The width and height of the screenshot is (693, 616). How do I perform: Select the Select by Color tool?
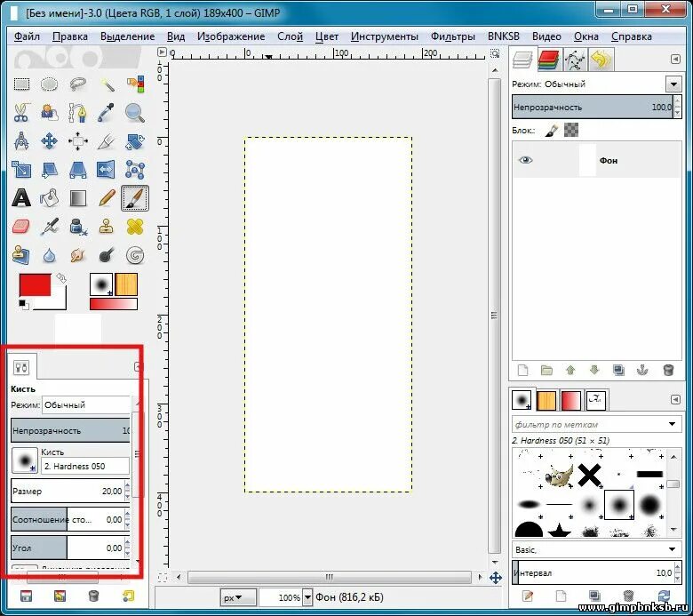(135, 84)
